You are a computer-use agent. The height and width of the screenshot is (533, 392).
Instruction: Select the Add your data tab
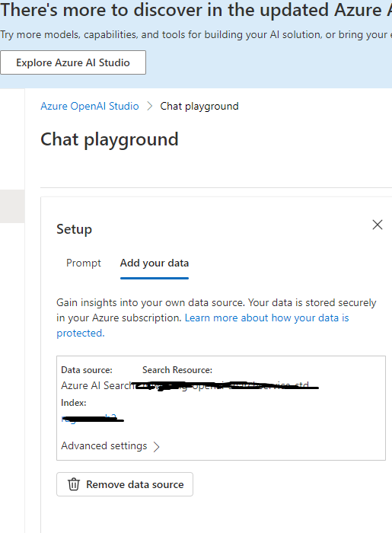click(x=155, y=263)
